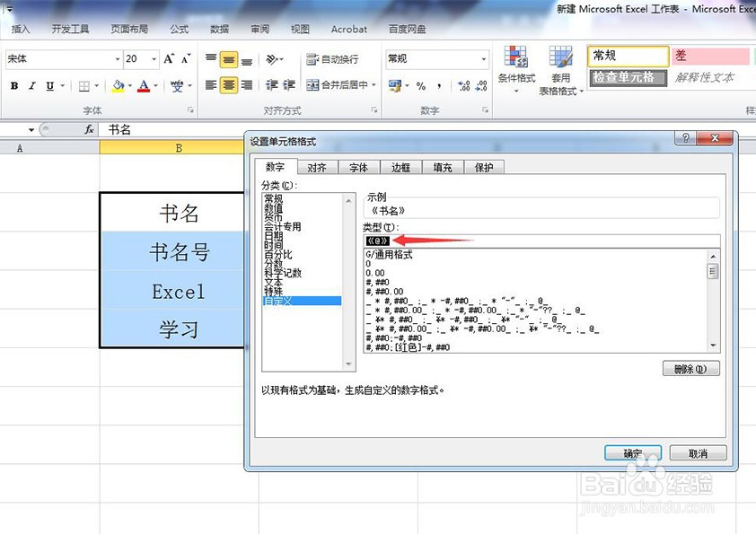Open 条件格式 conditional formatting
This screenshot has width=756, height=534.
(x=516, y=69)
